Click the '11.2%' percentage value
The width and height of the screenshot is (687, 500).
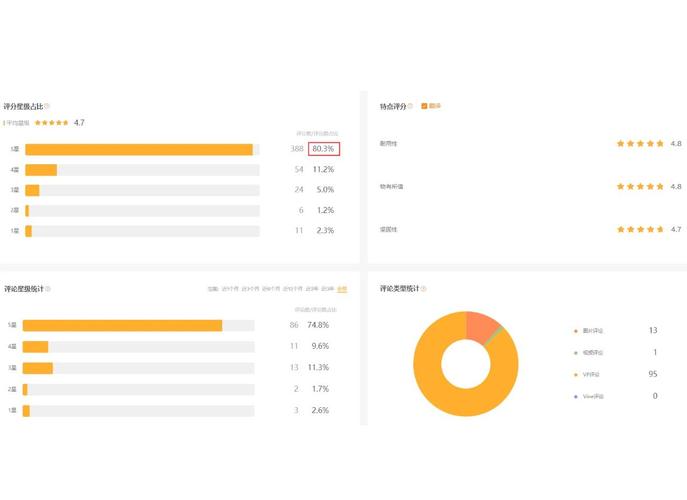tap(323, 170)
